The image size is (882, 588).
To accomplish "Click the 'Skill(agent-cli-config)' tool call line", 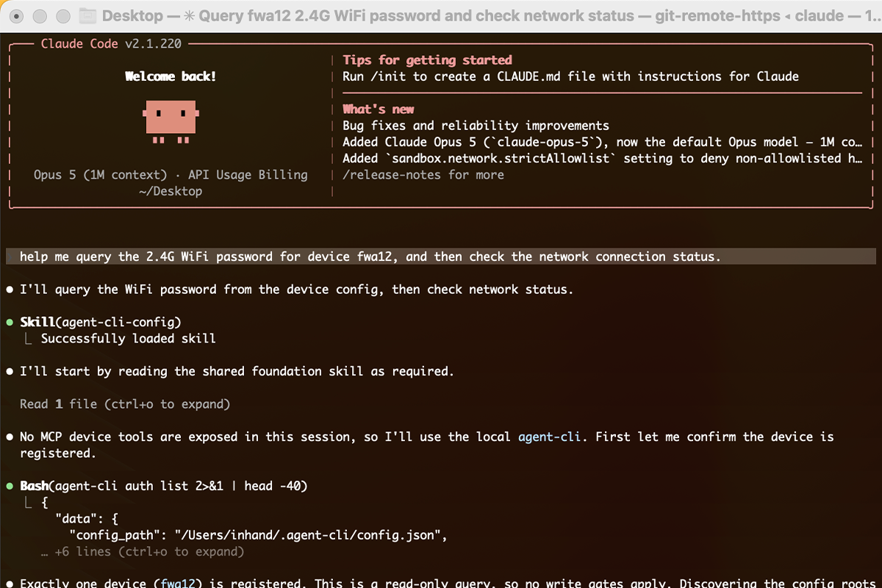I will pyautogui.click(x=101, y=323).
